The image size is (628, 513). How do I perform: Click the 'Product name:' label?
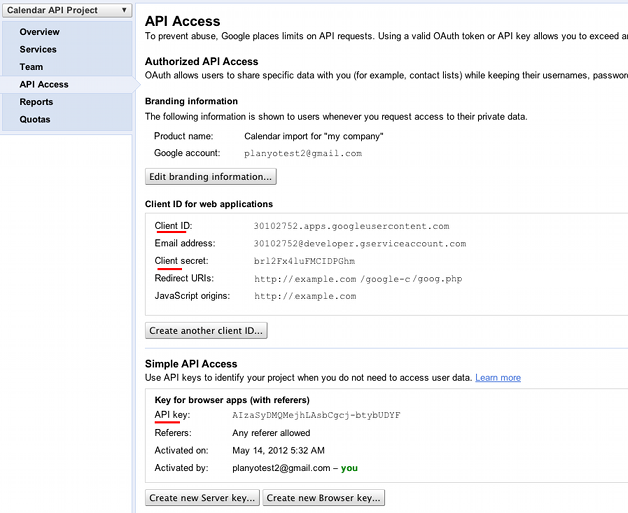pos(183,136)
